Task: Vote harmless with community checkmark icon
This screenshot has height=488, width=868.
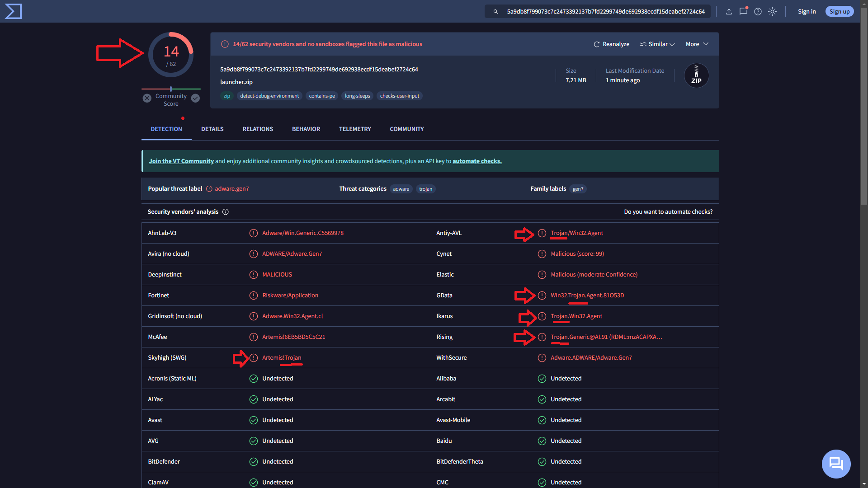Action: click(x=195, y=99)
